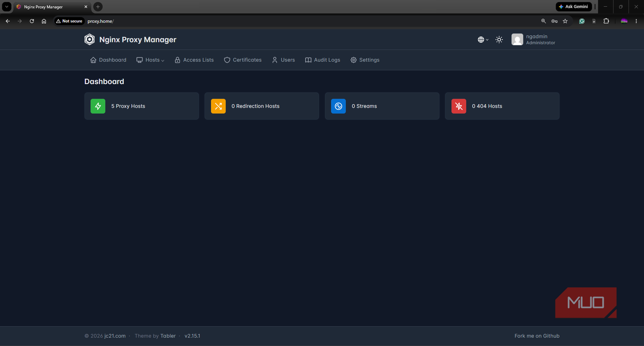This screenshot has height=346, width=644.
Task: Open the 0 404 Hosts card
Action: pyautogui.click(x=502, y=106)
